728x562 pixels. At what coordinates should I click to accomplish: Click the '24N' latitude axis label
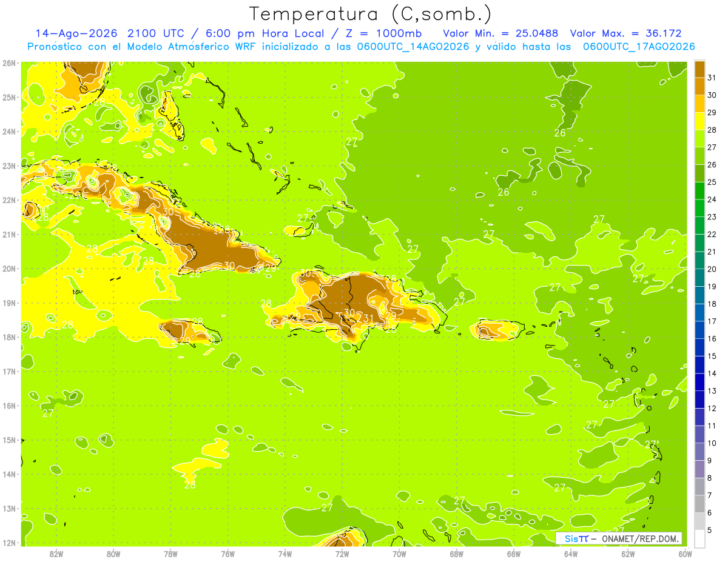tap(9, 132)
